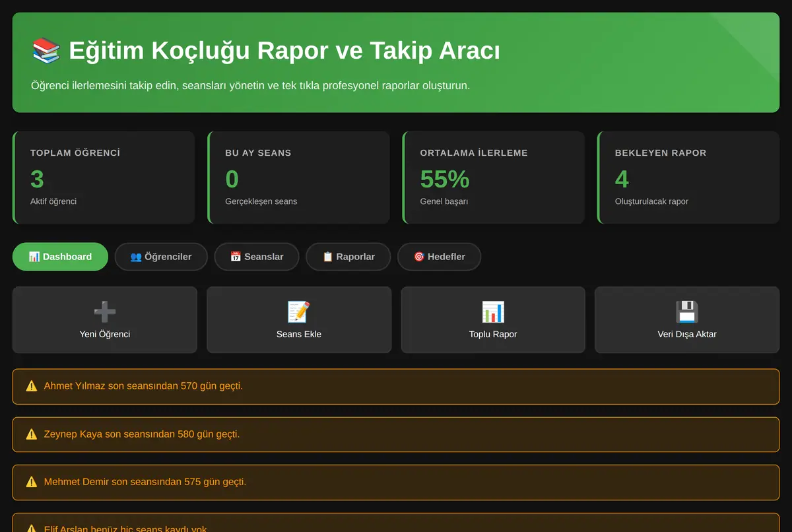Click the alert text about Ahmet Yılmaz 570 gün
This screenshot has height=532, width=792.
point(143,386)
